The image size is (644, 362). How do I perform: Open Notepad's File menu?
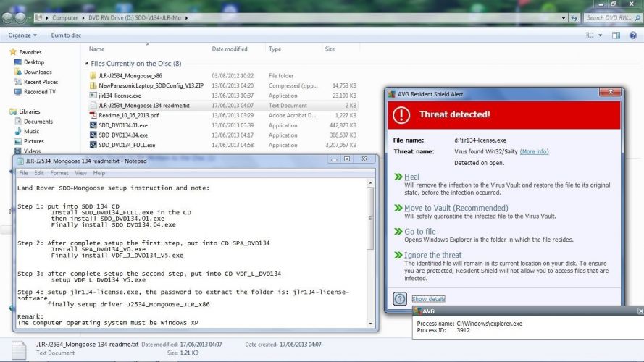click(x=23, y=173)
